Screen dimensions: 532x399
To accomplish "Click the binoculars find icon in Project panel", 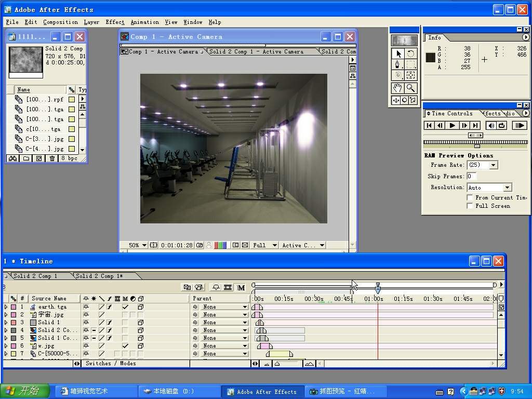I will coord(13,158).
